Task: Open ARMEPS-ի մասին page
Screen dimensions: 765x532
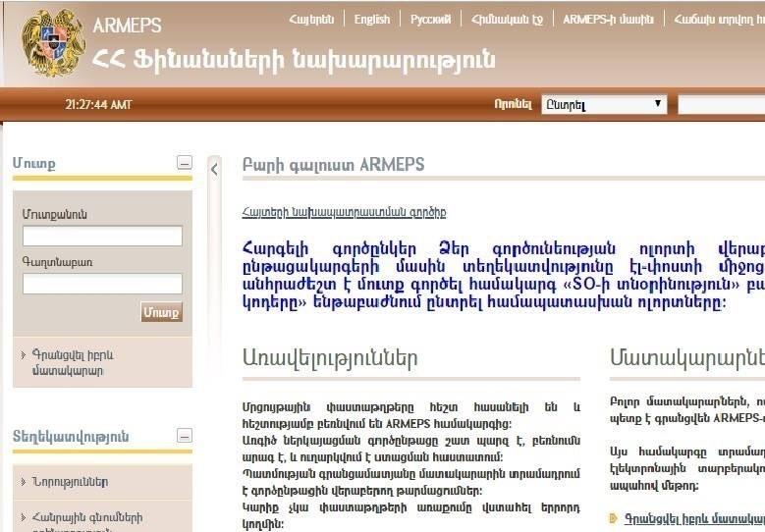Action: pyautogui.click(x=608, y=20)
